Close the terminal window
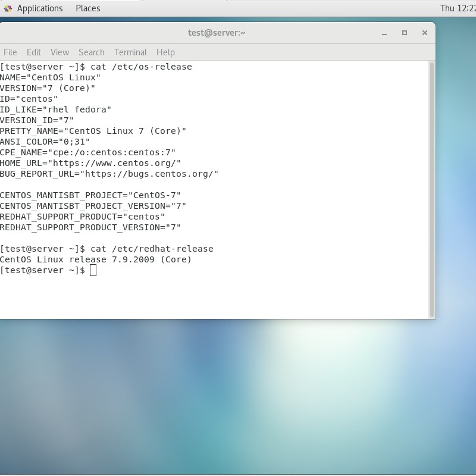The image size is (476, 476). [425, 33]
